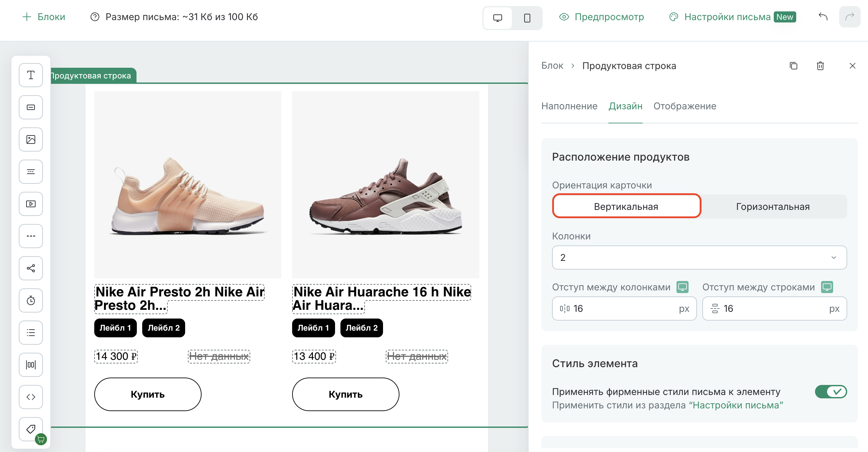
Task: Expand the Колонки dropdown
Action: [699, 257]
